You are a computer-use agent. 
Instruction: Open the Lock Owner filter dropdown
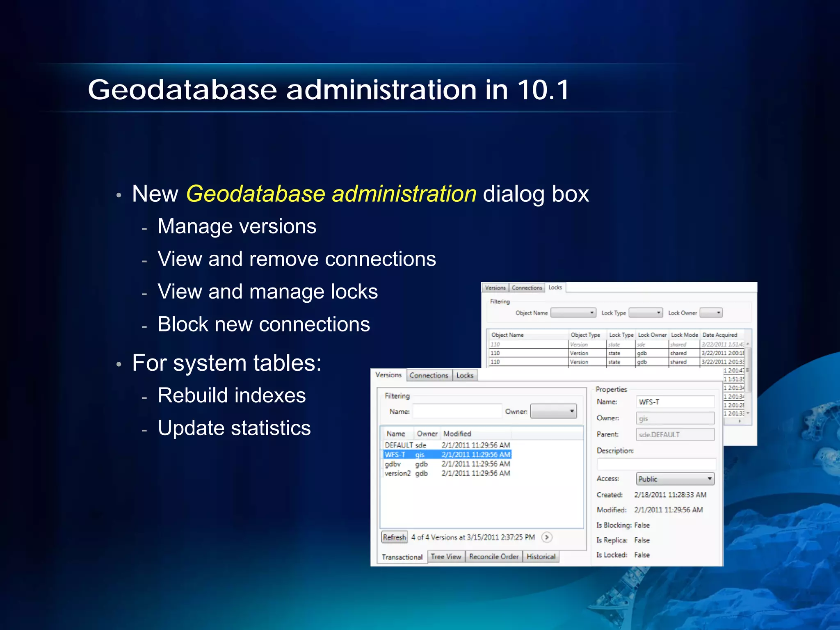711,313
